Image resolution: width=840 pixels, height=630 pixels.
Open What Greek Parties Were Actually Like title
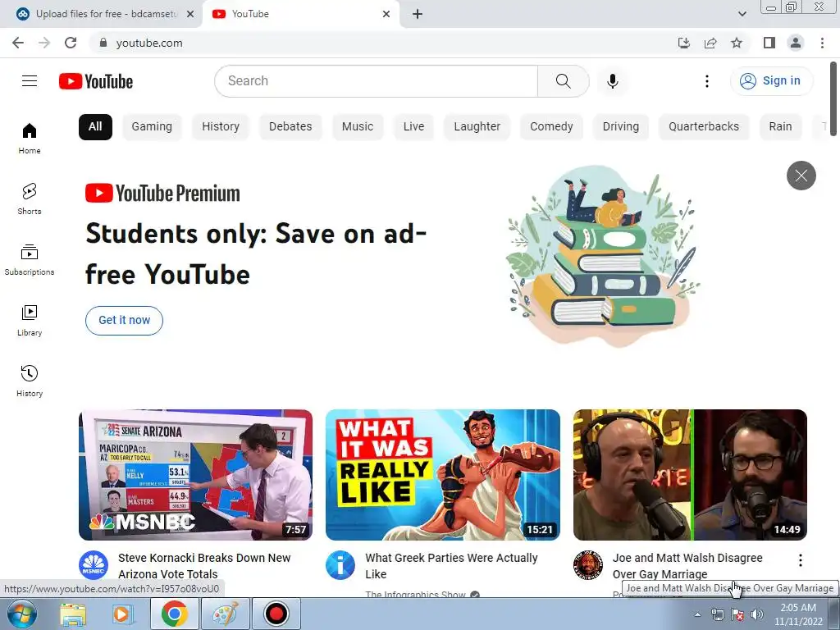pyautogui.click(x=451, y=566)
